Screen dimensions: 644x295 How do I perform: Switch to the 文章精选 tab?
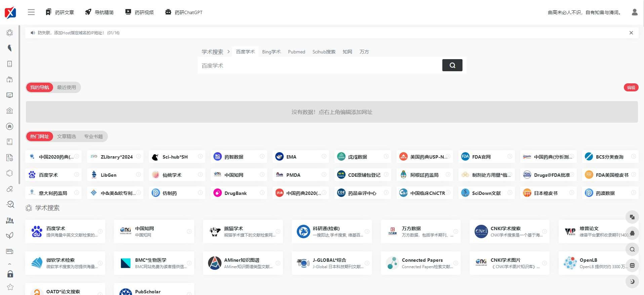[67, 136]
